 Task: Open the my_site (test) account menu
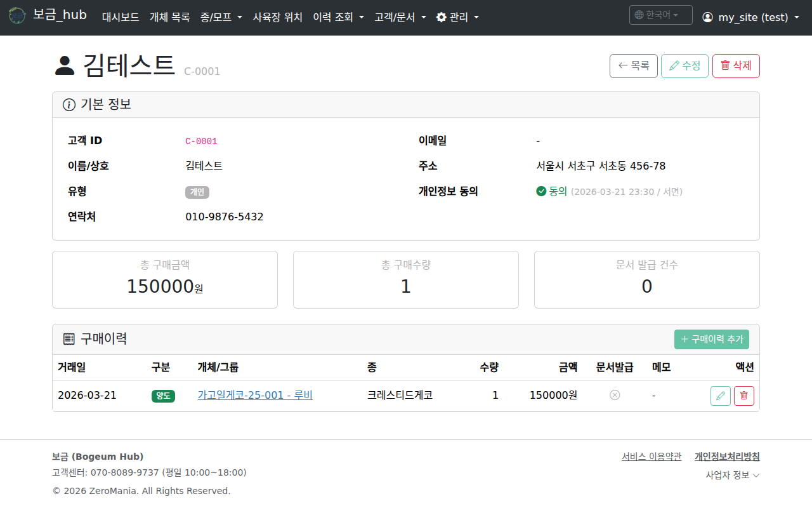[750, 17]
